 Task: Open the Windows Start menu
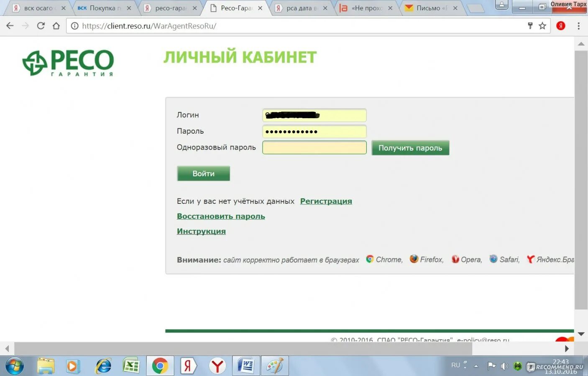pyautogui.click(x=14, y=366)
